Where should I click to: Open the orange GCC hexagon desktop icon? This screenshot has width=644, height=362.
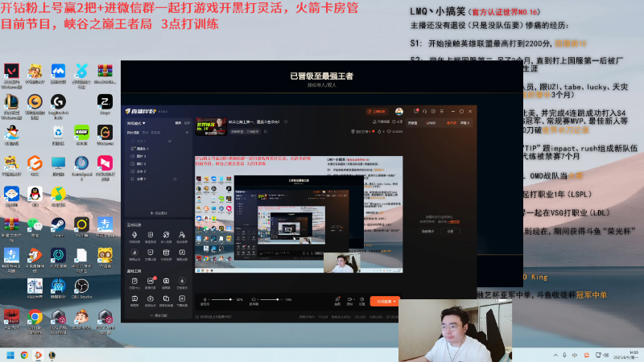click(35, 163)
